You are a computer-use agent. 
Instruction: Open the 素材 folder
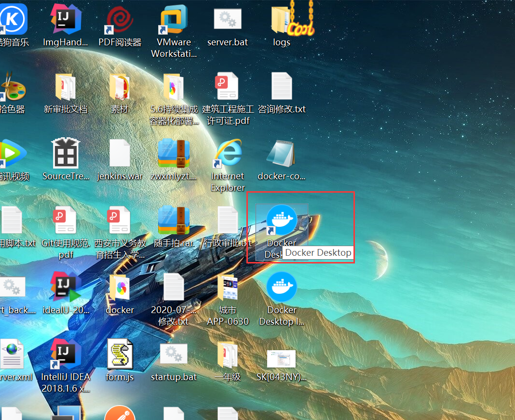(x=120, y=87)
